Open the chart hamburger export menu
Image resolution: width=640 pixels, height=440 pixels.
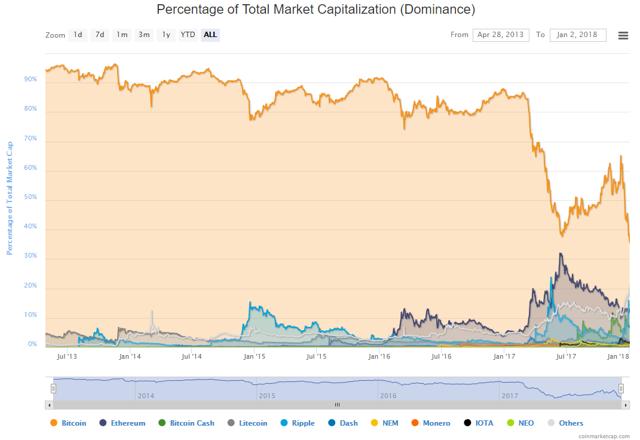pyautogui.click(x=622, y=35)
